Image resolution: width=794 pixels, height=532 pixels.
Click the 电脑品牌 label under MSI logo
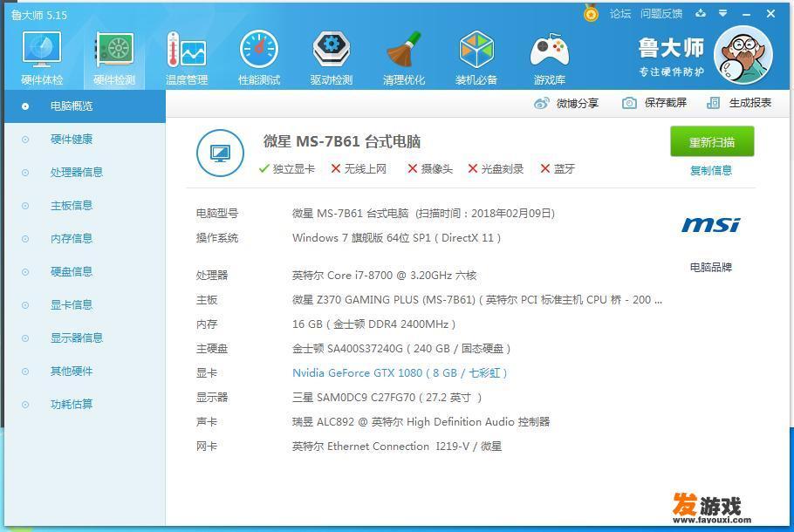click(x=711, y=267)
